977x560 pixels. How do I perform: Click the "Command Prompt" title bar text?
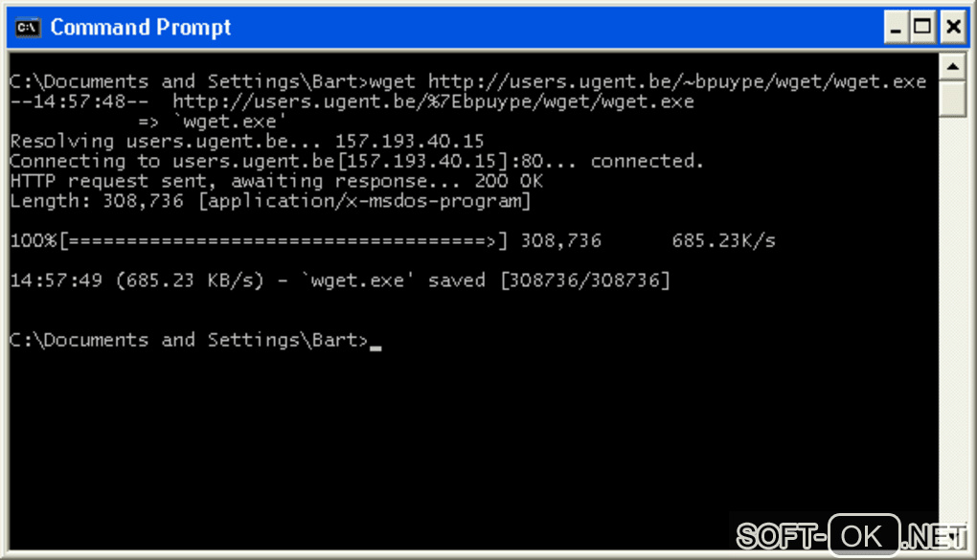[x=141, y=28]
